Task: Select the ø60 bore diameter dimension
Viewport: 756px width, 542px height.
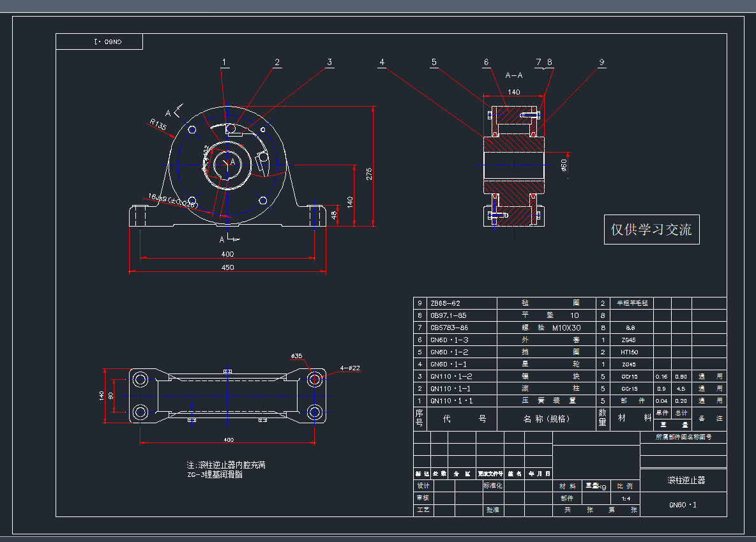Action: pyautogui.click(x=564, y=166)
